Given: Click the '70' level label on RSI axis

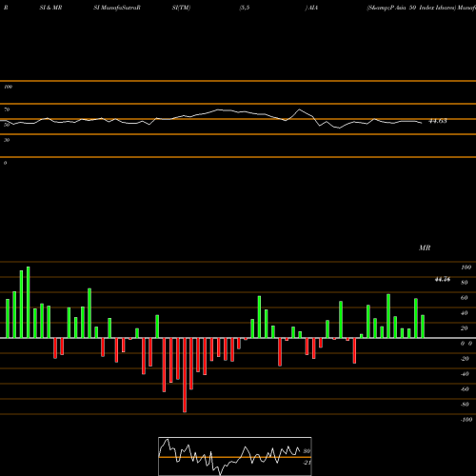Looking at the screenshot, I should (7, 109).
